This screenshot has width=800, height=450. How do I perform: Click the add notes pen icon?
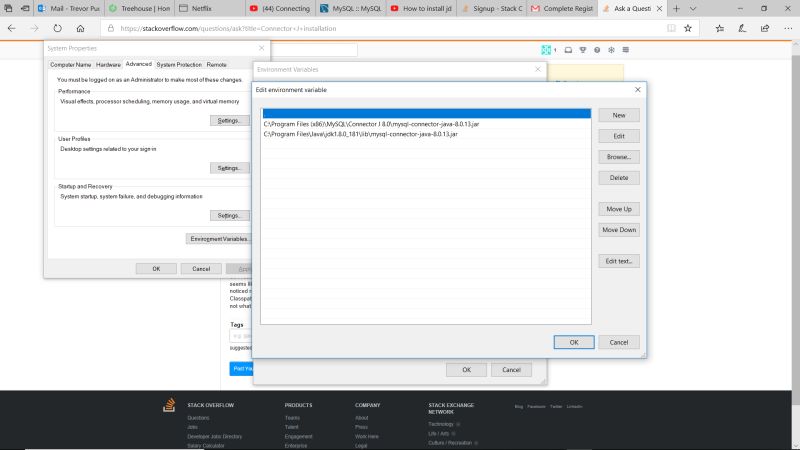[742, 29]
